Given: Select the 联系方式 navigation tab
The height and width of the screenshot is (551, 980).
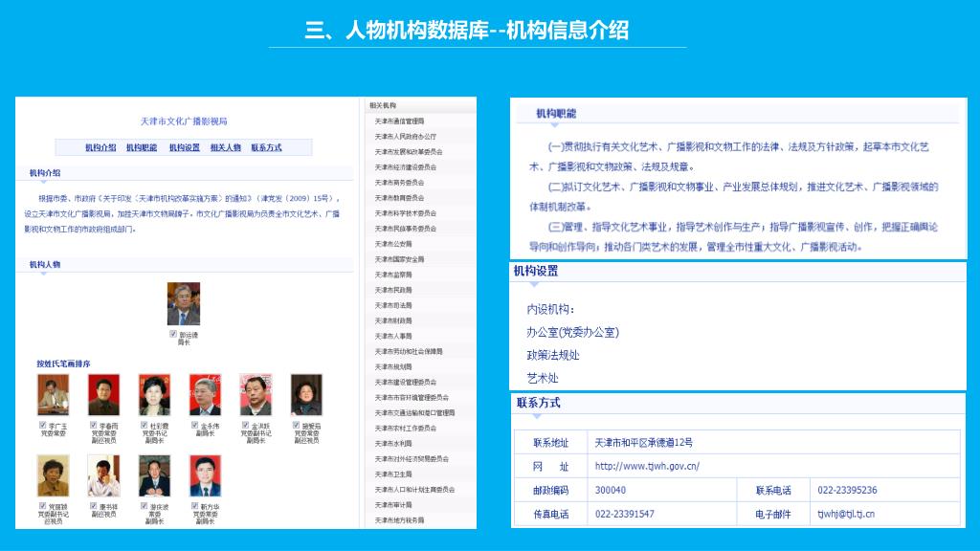Looking at the screenshot, I should point(266,147).
